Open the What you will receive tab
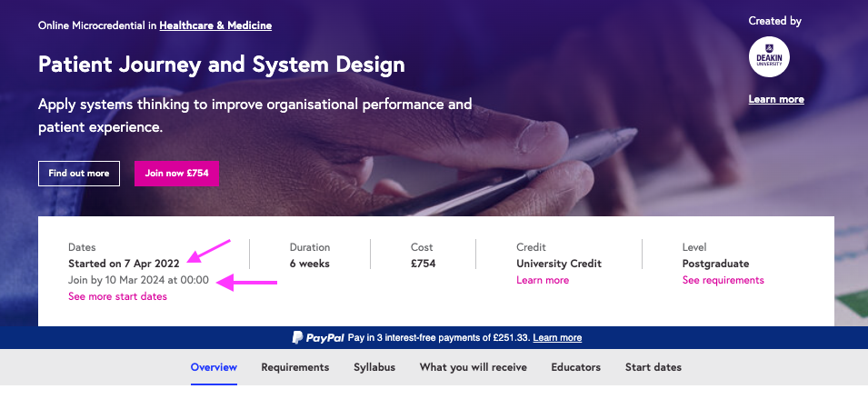Image resolution: width=868 pixels, height=399 pixels. (x=473, y=367)
